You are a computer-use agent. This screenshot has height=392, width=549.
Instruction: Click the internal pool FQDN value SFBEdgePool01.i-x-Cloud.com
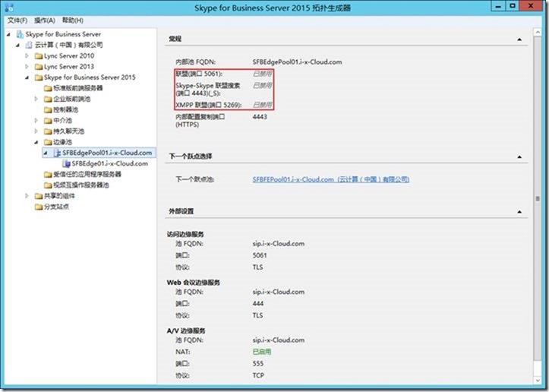297,62
